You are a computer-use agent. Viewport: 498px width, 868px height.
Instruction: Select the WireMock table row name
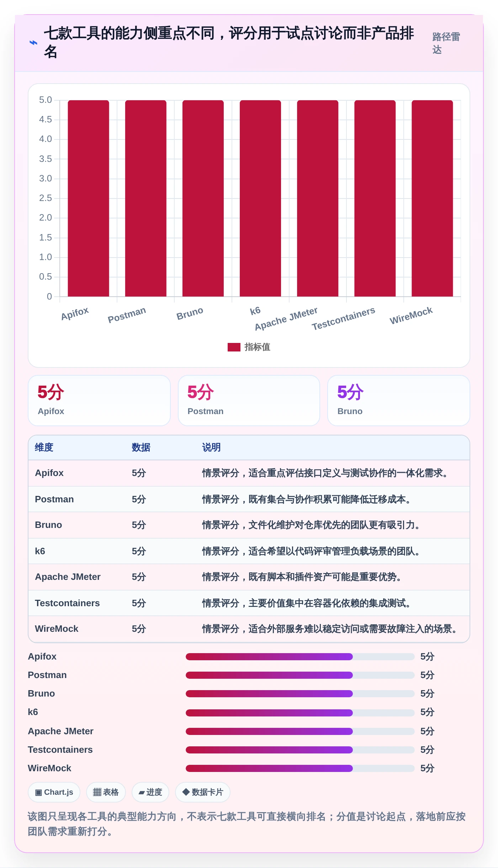(57, 629)
